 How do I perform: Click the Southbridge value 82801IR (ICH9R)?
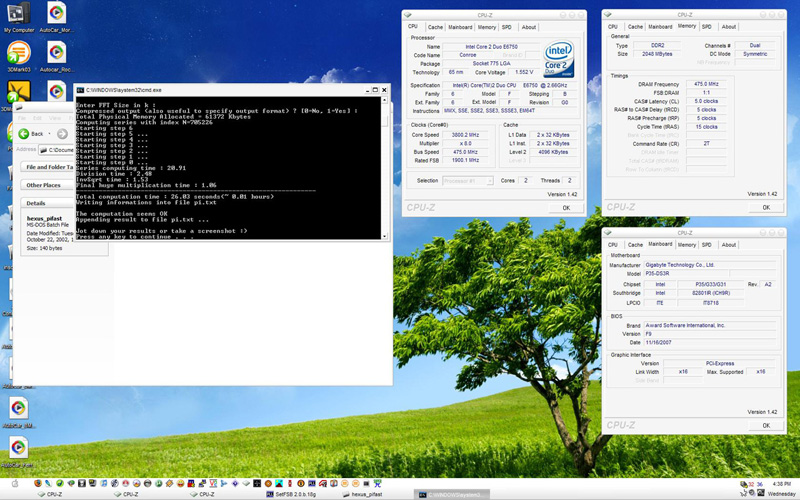point(711,293)
